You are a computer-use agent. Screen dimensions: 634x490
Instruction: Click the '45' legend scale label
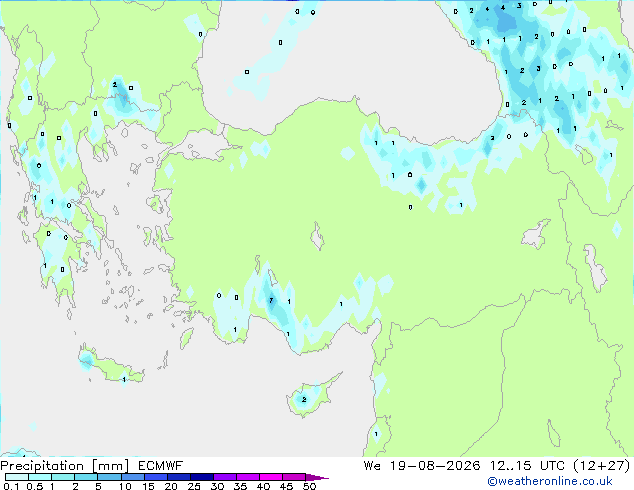[x=286, y=486]
